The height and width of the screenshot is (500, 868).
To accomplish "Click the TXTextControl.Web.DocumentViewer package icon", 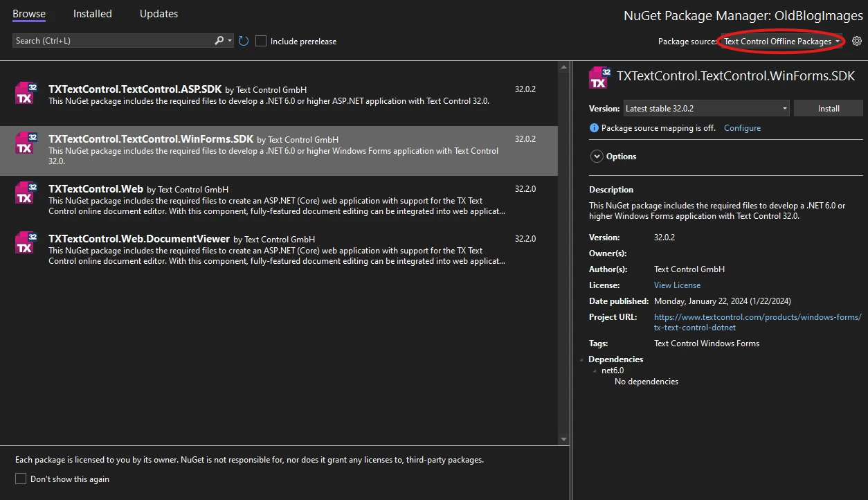I will click(26, 242).
